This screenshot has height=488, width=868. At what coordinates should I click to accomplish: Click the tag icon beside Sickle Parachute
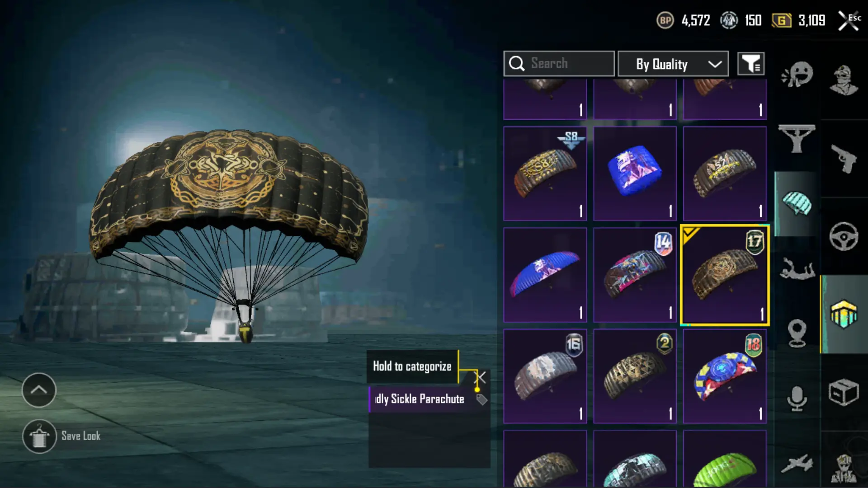[x=482, y=399]
